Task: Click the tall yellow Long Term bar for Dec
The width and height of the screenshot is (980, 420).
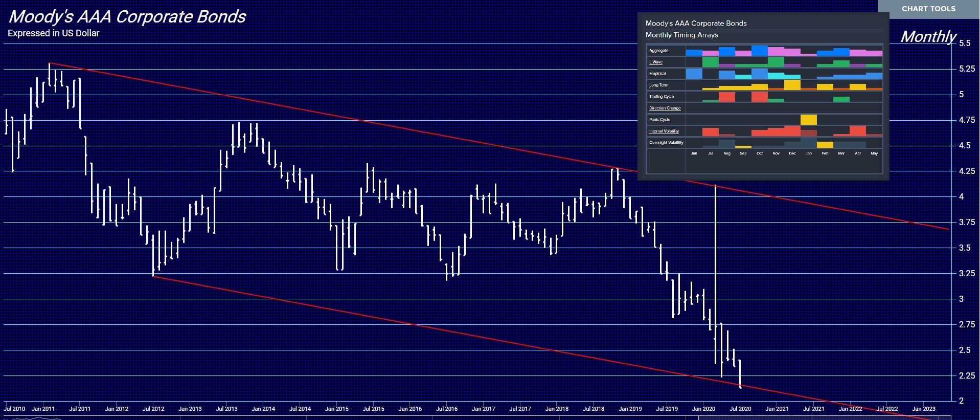Action: pos(792,85)
